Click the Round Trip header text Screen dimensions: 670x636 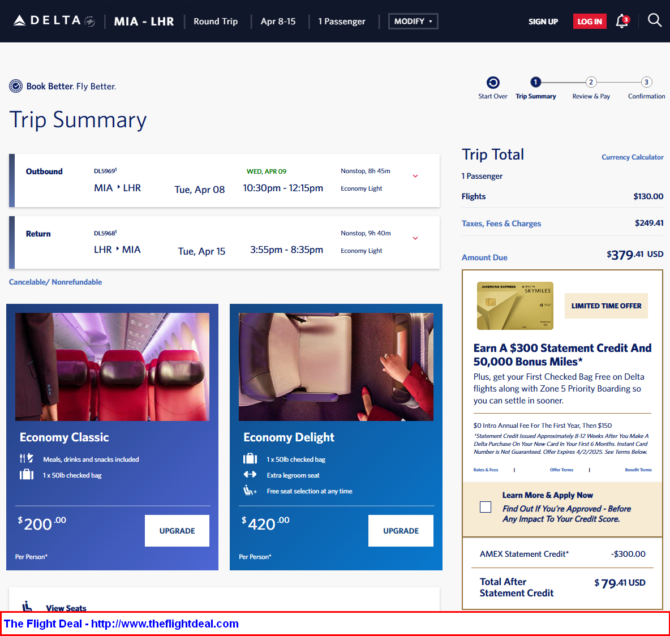[x=215, y=21]
